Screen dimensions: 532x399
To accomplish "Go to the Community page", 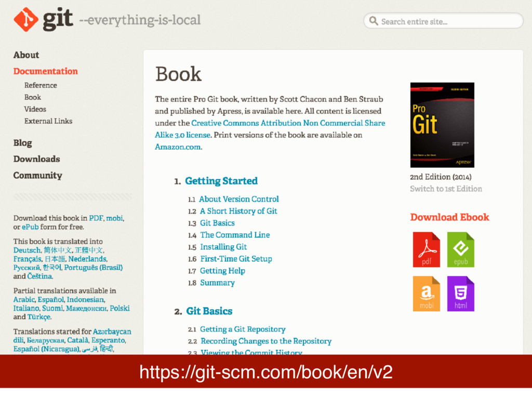I will tap(37, 176).
